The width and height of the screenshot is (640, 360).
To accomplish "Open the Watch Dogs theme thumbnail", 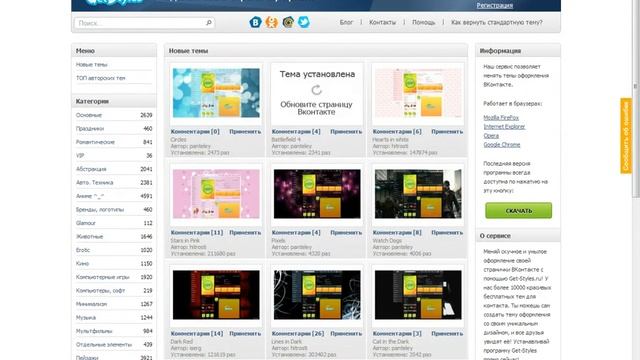I will pyautogui.click(x=418, y=194).
